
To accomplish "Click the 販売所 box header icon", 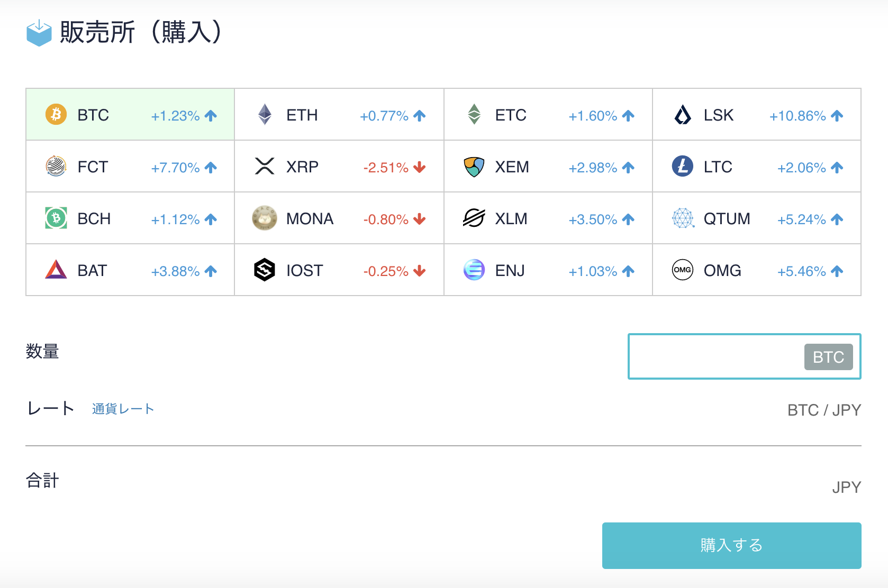I will tap(39, 33).
